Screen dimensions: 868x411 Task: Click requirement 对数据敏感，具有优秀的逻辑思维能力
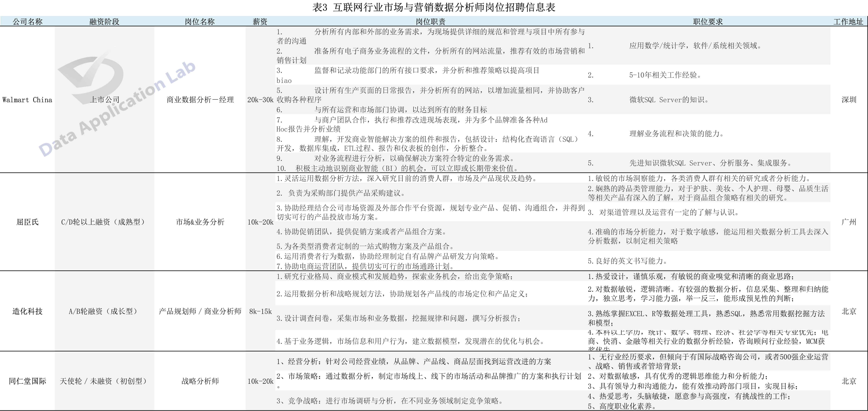coord(678,376)
